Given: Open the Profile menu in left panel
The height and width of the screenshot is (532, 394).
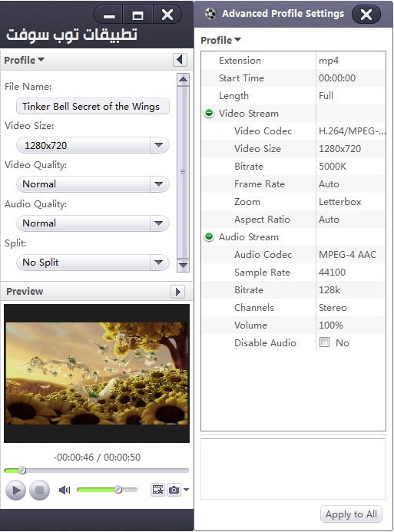Looking at the screenshot, I should (x=24, y=60).
